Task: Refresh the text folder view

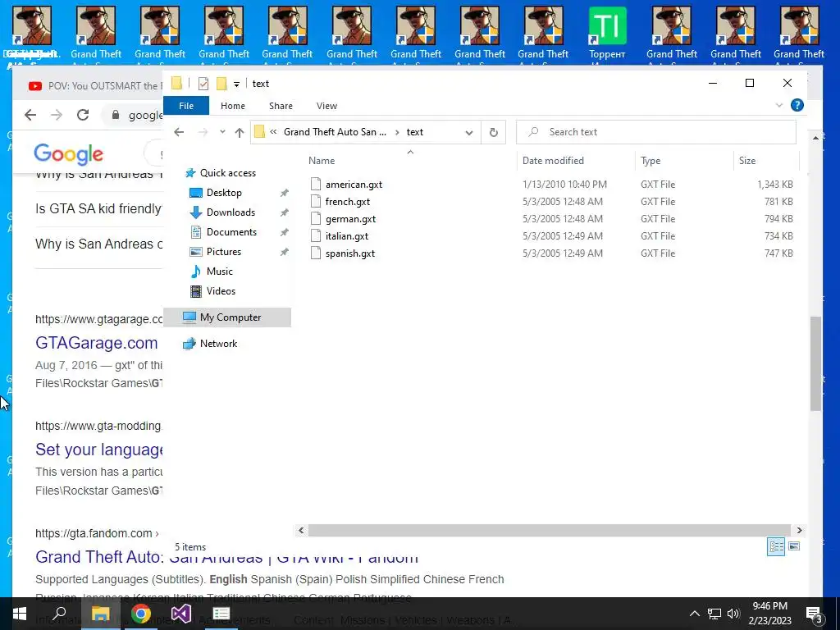Action: [x=493, y=132]
